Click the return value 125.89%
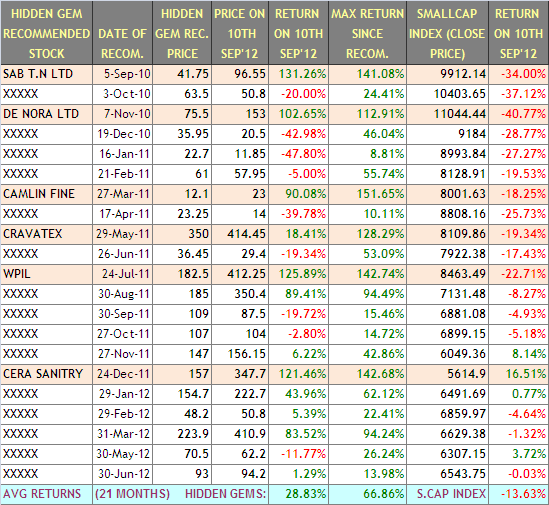Screen dimensions: 549x505 (299, 274)
